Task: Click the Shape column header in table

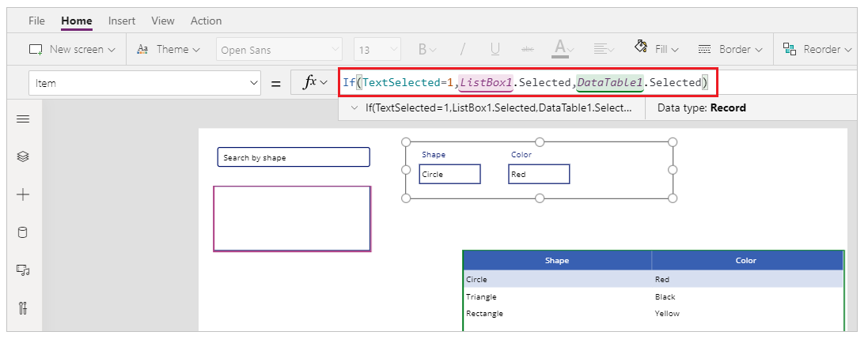Action: [557, 260]
